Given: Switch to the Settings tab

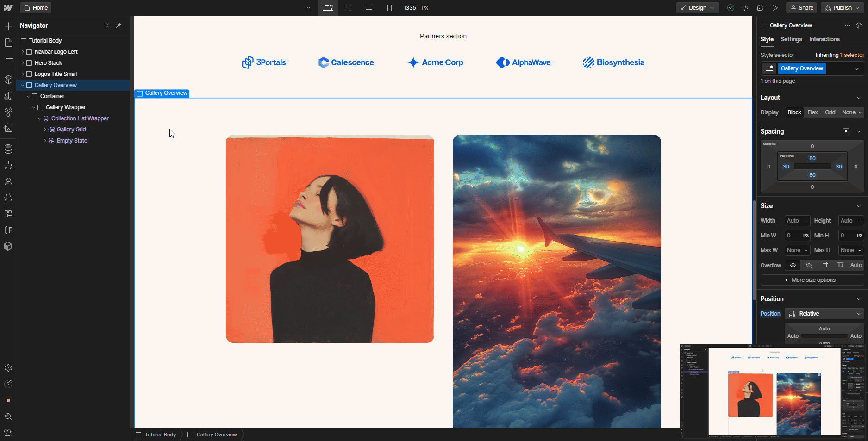Looking at the screenshot, I should pos(791,39).
